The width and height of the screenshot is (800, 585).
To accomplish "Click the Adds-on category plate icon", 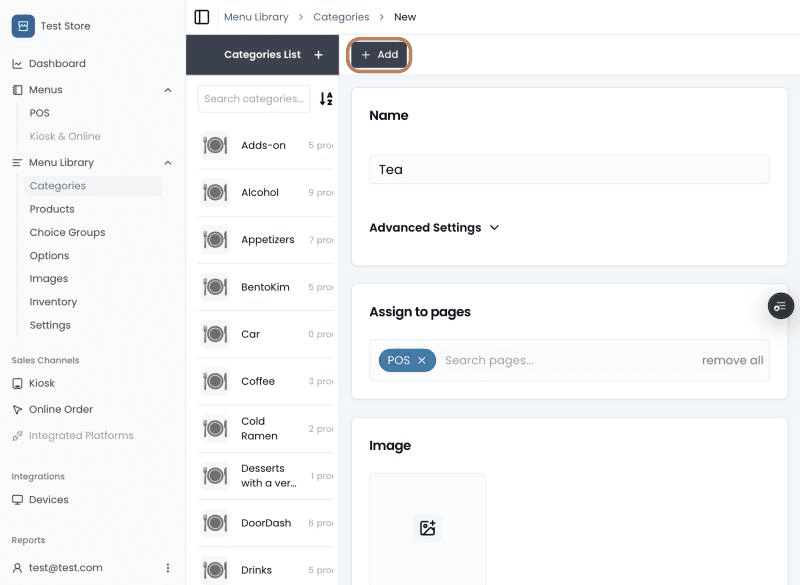I will 215,145.
